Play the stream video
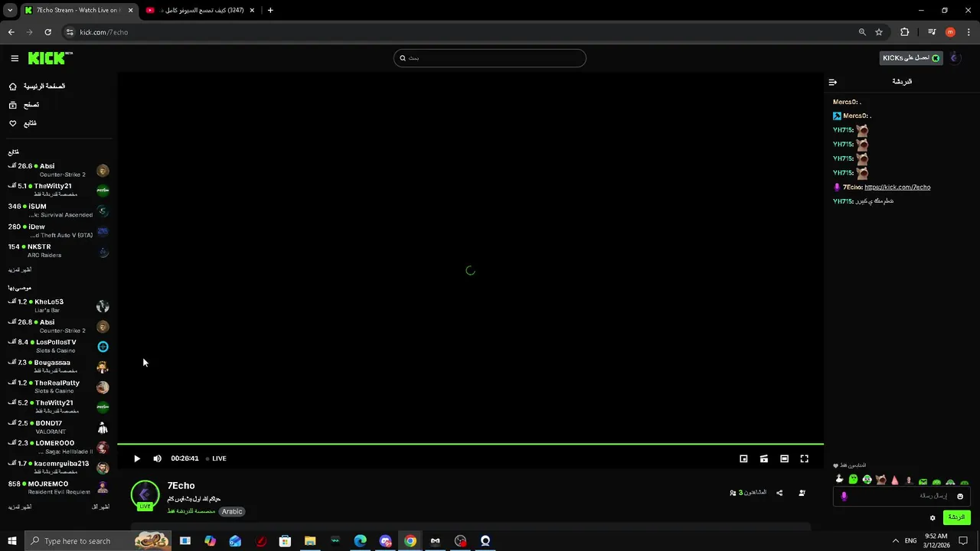Viewport: 980px width, 551px height. point(137,458)
